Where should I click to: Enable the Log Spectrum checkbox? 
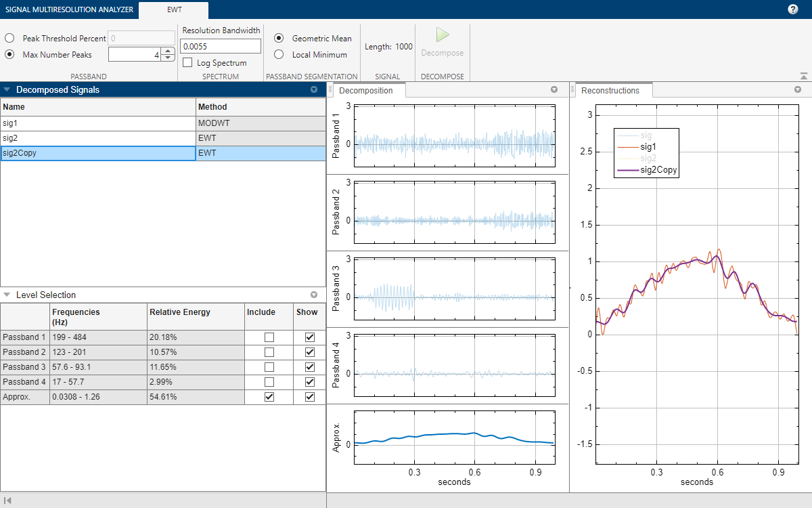click(187, 63)
